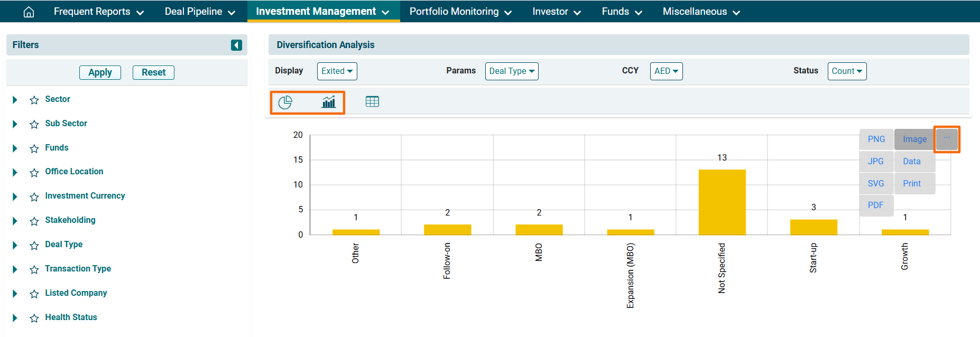
Task: Switch to bar chart view
Action: pos(329,102)
